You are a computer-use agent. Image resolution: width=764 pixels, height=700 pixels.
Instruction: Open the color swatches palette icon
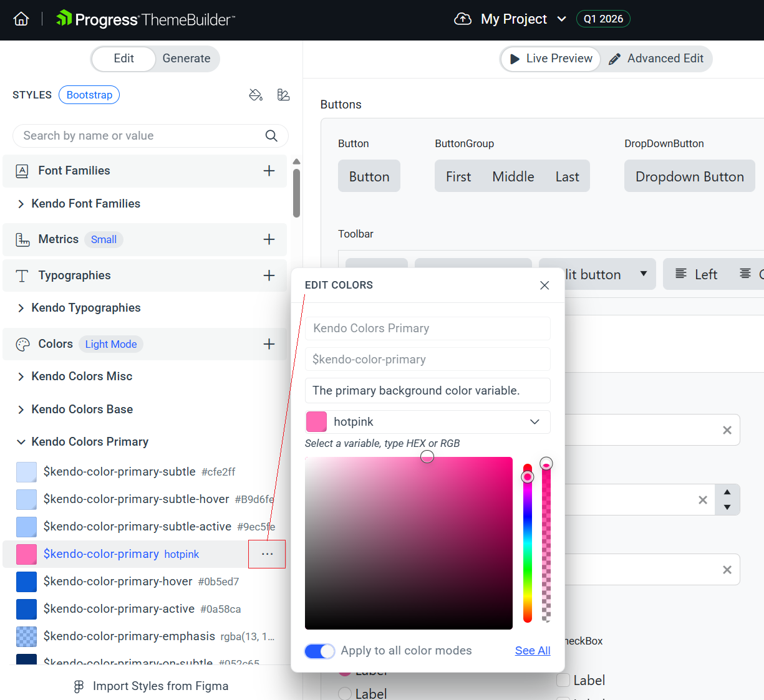[x=284, y=94]
